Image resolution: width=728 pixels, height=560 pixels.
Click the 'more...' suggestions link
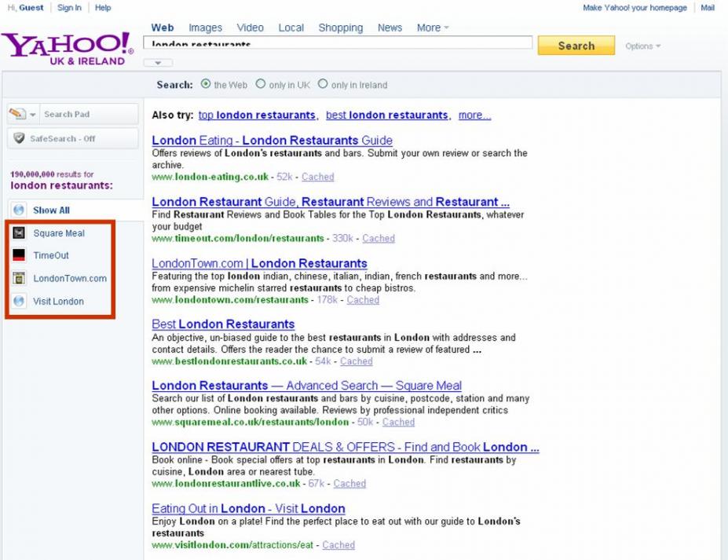click(474, 115)
